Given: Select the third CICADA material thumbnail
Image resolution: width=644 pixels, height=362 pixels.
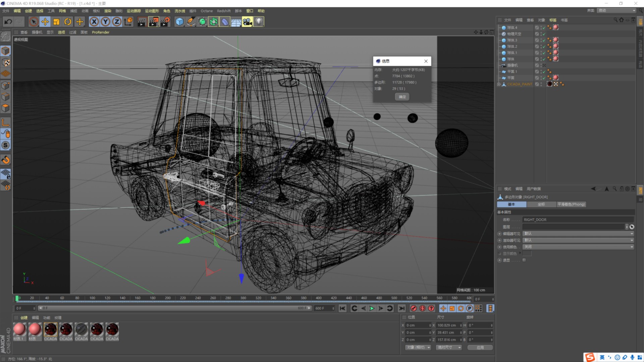Looking at the screenshot, I should click(82, 329).
